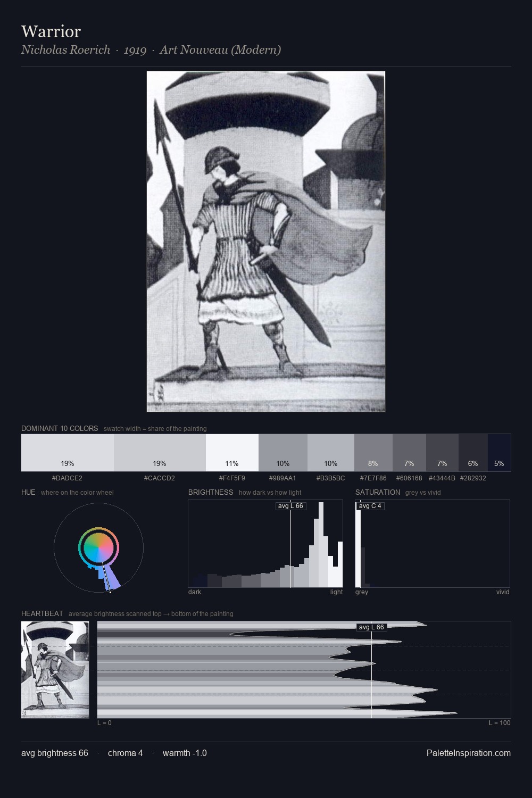Click 'how dark vs how light' caption
Viewport: 532px width, 798px height.
pos(270,493)
